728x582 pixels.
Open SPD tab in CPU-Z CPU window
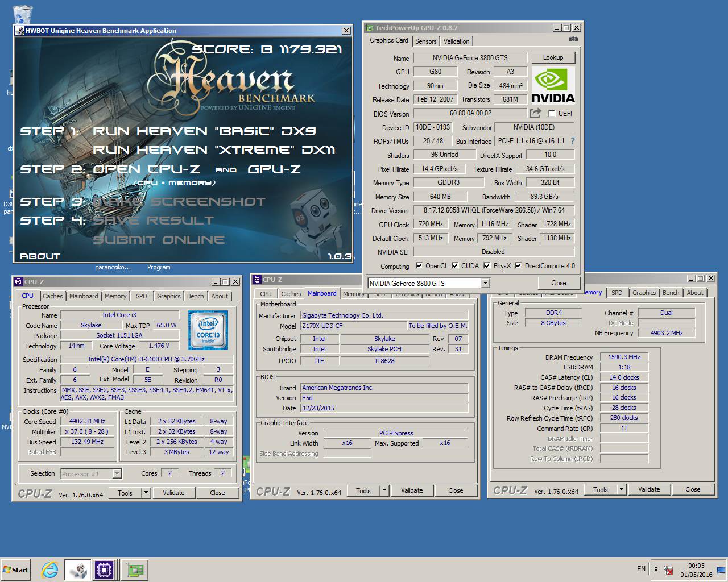[142, 296]
